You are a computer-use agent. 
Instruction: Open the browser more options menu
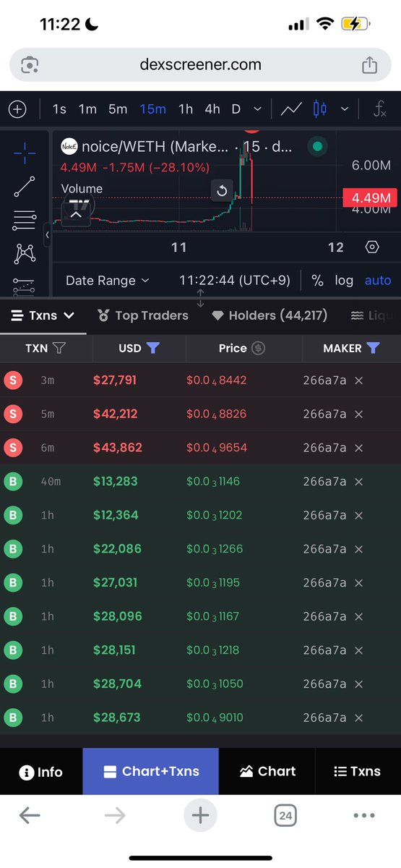coord(364,816)
